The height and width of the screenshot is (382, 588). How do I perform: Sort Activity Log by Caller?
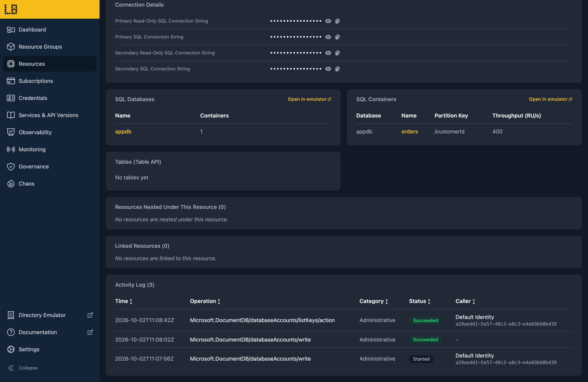coord(465,301)
